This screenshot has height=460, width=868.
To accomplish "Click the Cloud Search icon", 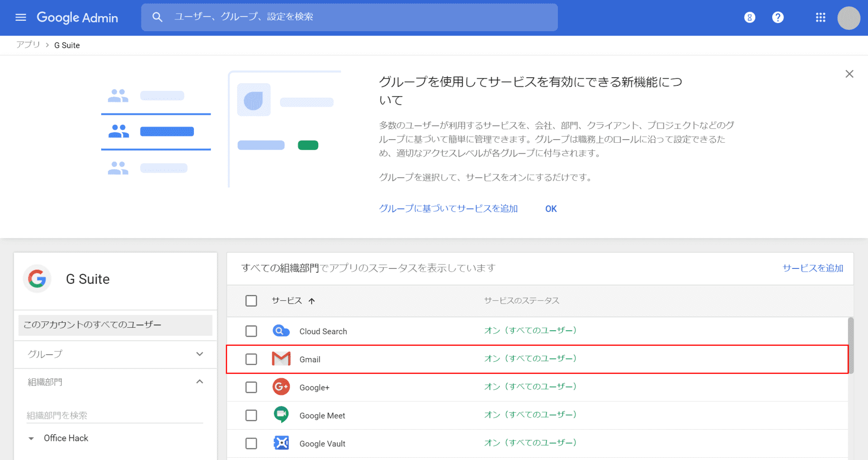I will pos(281,331).
